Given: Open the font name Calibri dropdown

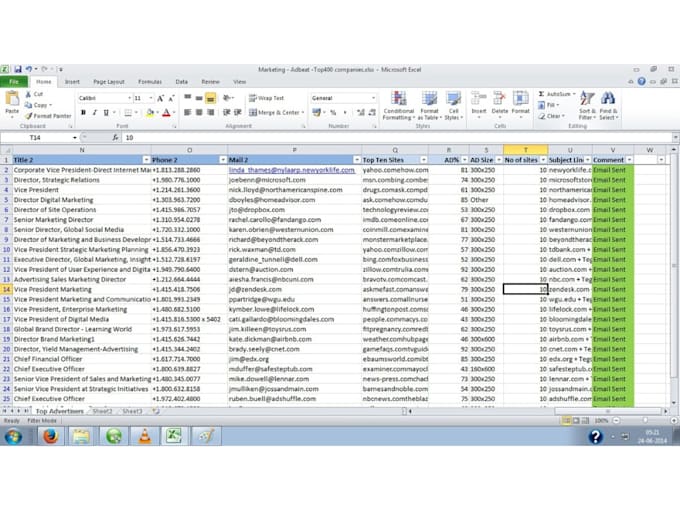Looking at the screenshot, I should tap(129, 98).
